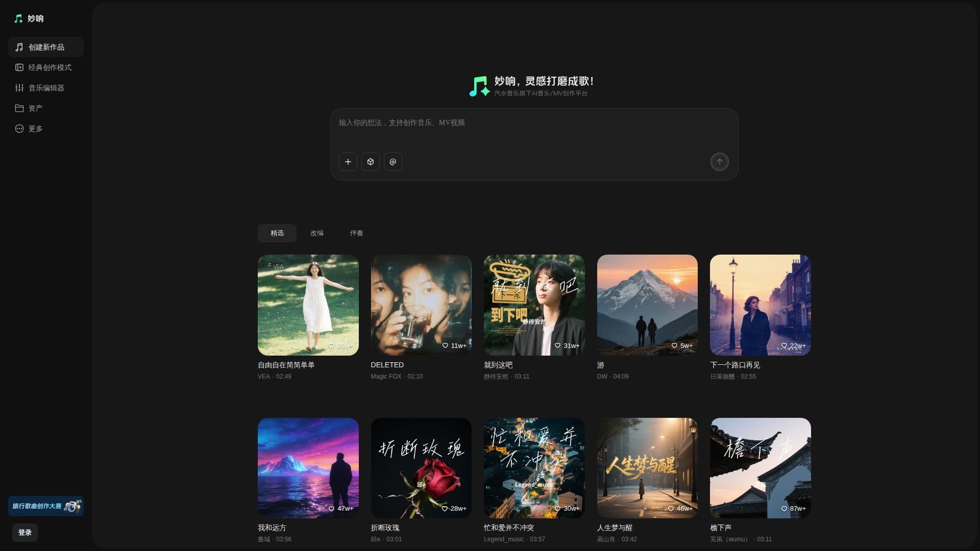Like the song 自由自在简简单单 via heart icon

[331, 345]
